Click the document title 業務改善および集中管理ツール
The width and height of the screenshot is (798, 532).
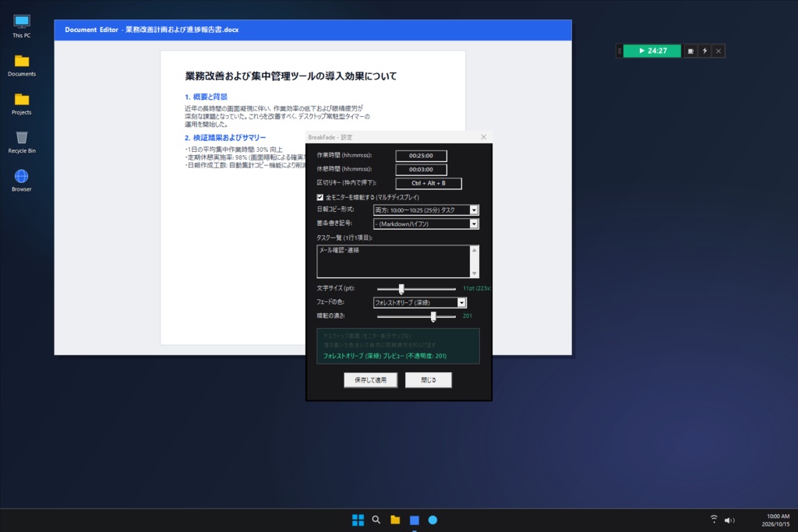291,76
